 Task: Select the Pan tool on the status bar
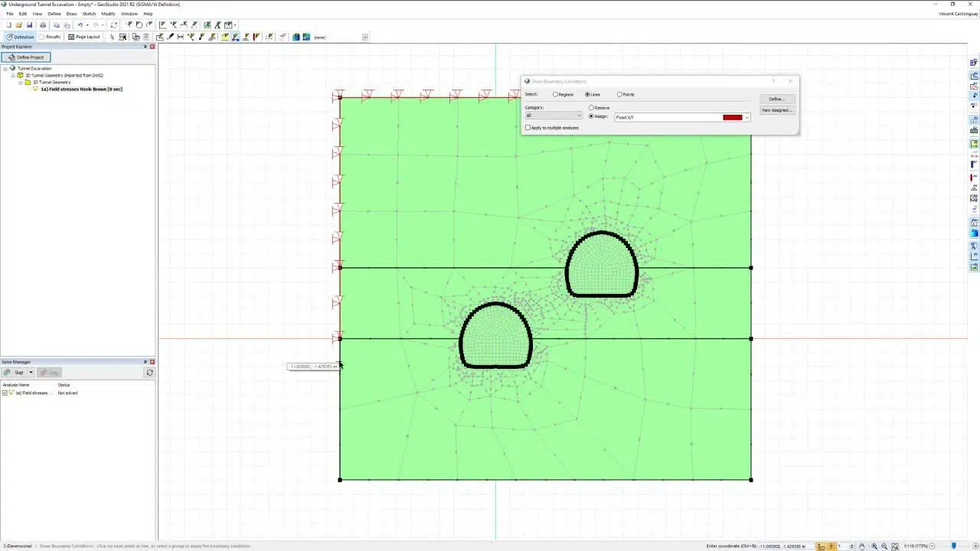pos(863,545)
